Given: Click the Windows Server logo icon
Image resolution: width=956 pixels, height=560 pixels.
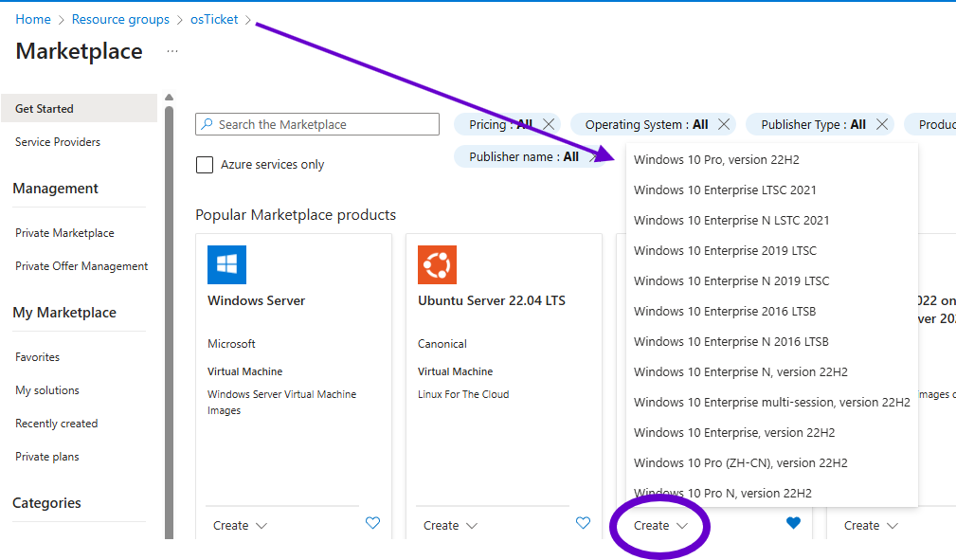Looking at the screenshot, I should point(226,264).
